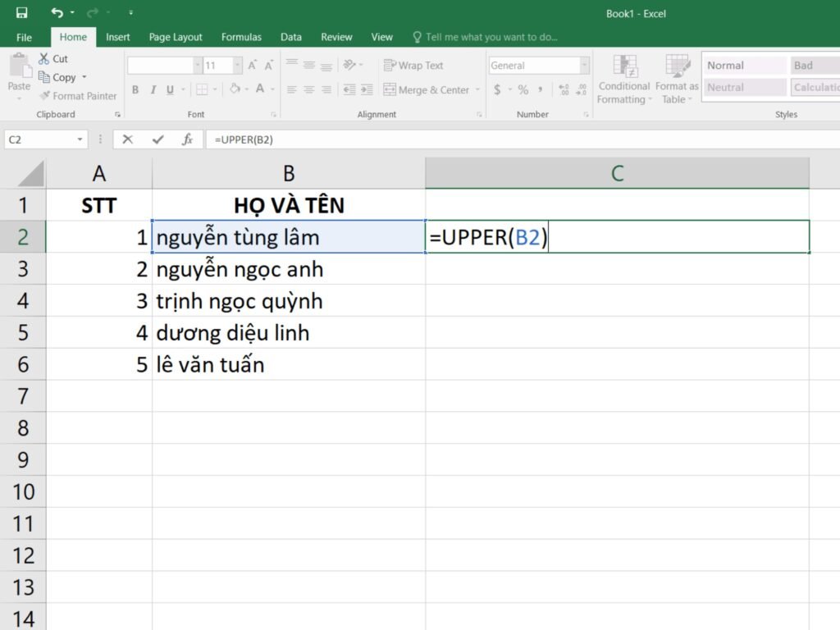The width and height of the screenshot is (840, 630).
Task: Click the Comma Style icon
Action: (x=541, y=90)
